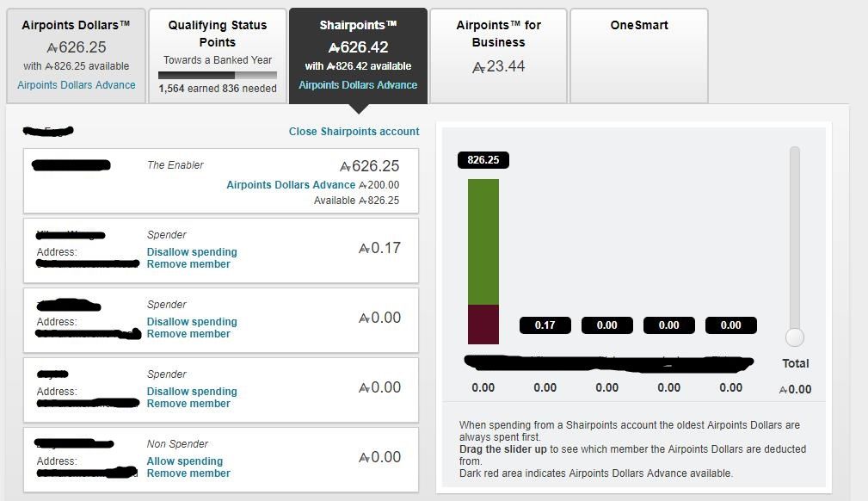Click the A0.00 balance of the Non Spender
The width and height of the screenshot is (868, 501).
[x=379, y=456]
